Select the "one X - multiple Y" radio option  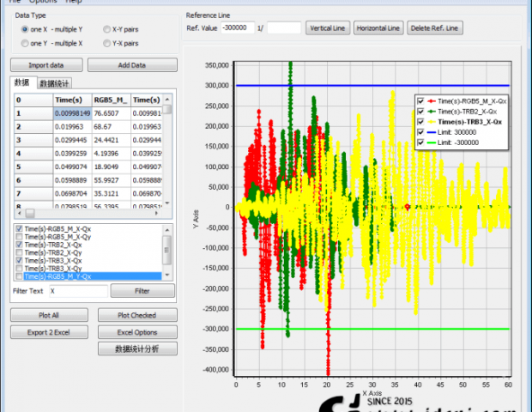(25, 28)
